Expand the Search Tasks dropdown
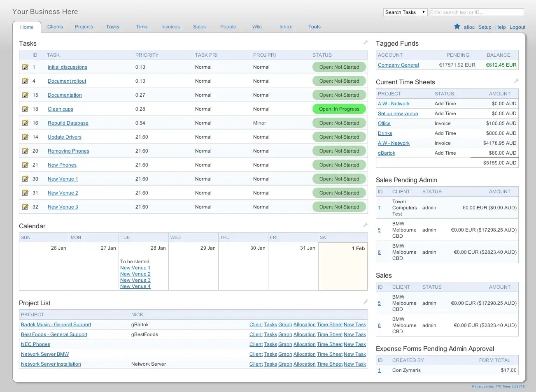This screenshot has width=536, height=392. pos(405,12)
